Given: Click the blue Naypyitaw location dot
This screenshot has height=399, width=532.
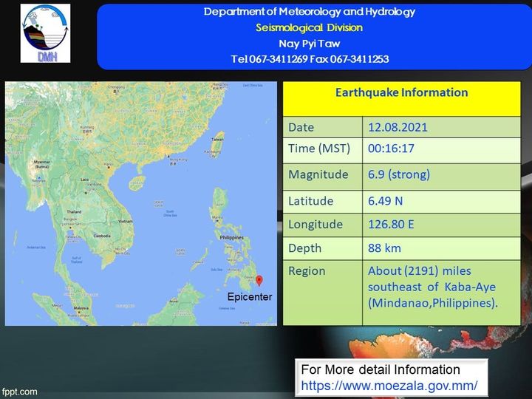Looking at the screenshot, I should pos(39,178).
